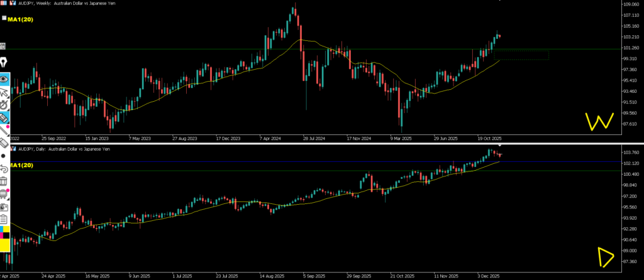The image size is (644, 280).
Task: Toggle the eye visibility tool
Action: (4, 79)
